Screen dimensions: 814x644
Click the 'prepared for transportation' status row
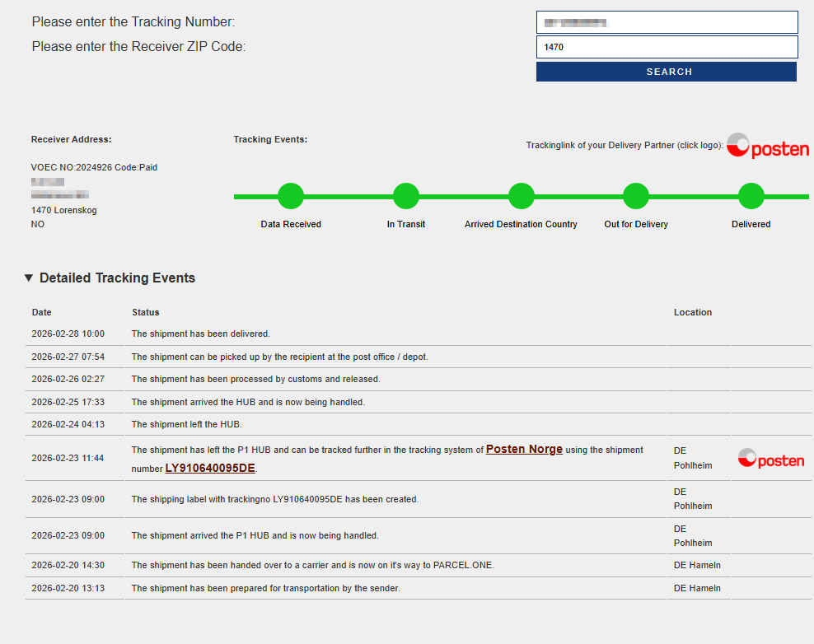pos(265,588)
